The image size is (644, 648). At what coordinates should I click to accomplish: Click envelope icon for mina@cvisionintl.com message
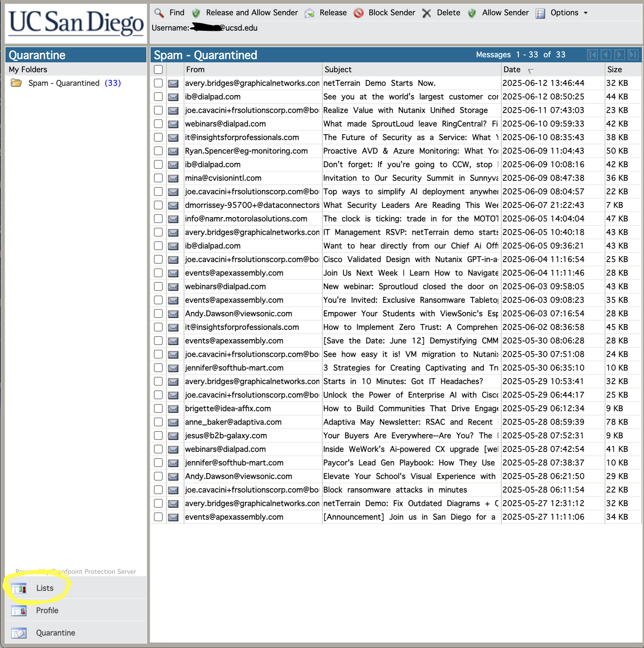point(173,178)
